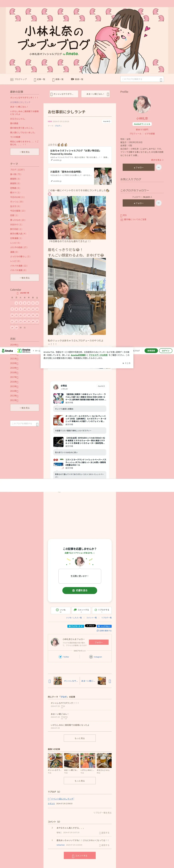Open ピグの部屋 link
Viewport: 174px width, 868px height.
click(x=150, y=134)
